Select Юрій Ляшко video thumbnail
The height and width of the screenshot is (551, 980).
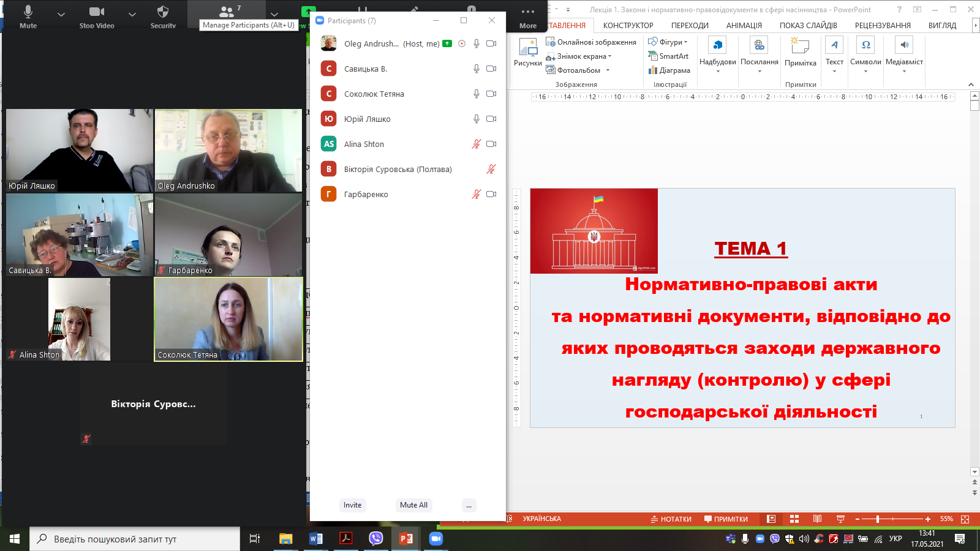80,151
